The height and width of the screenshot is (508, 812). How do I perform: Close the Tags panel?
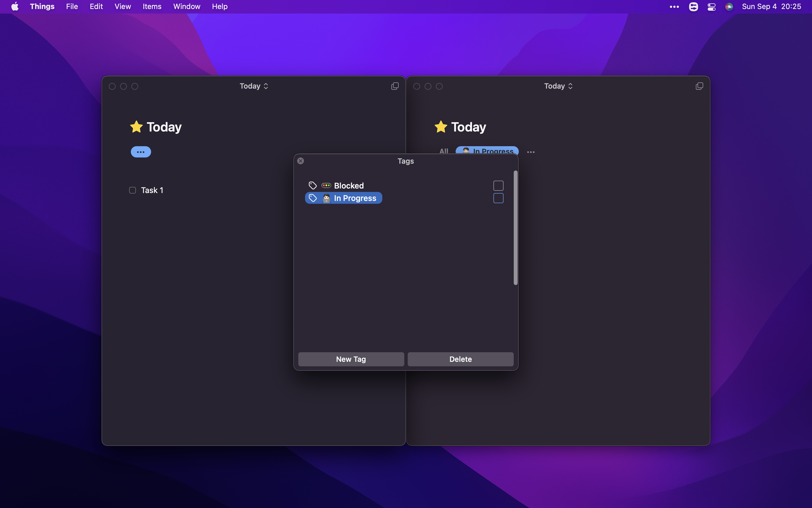coord(301,161)
